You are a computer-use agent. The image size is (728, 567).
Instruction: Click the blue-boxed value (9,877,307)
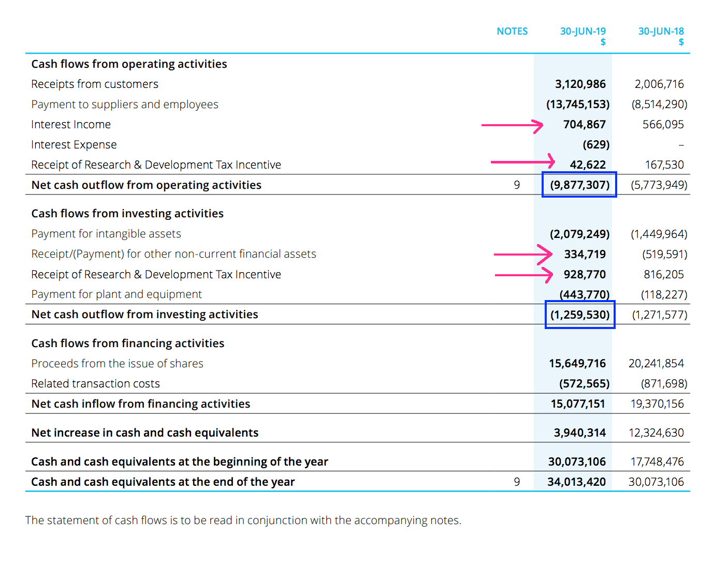click(x=579, y=185)
